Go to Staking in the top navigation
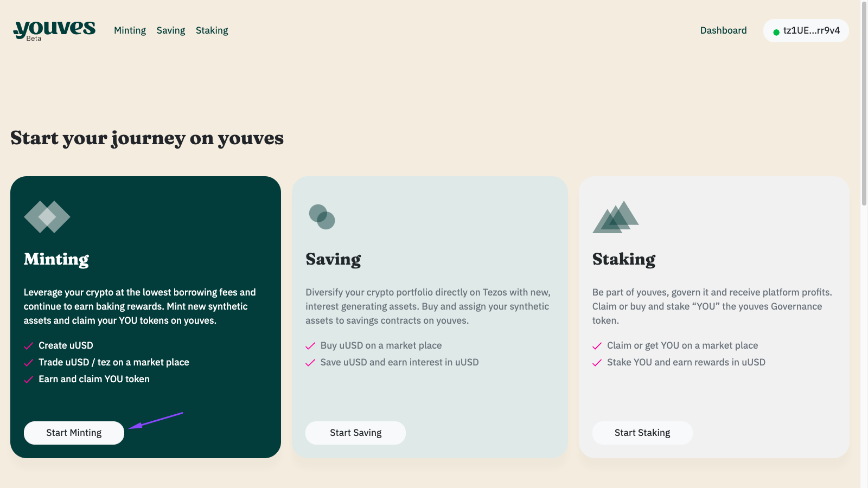The image size is (868, 488). click(212, 30)
